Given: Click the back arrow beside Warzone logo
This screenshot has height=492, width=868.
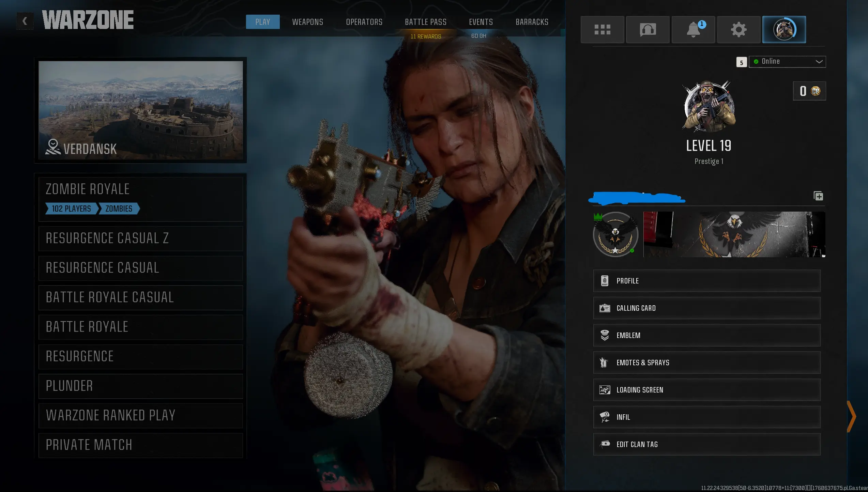Looking at the screenshot, I should 25,21.
